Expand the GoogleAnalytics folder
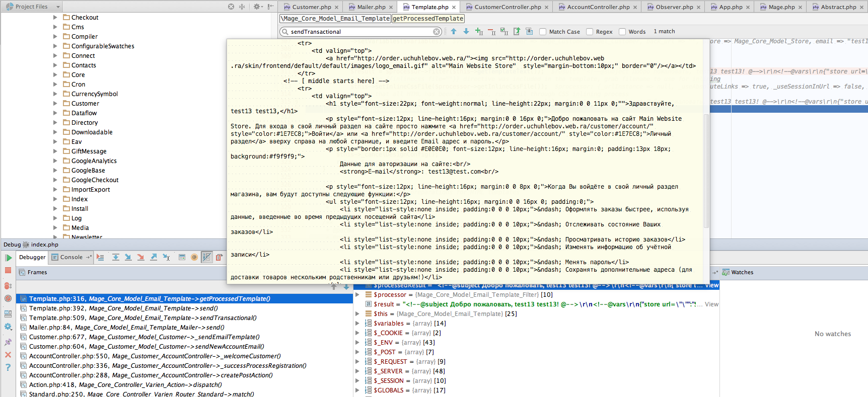This screenshot has width=868, height=397. (x=55, y=161)
